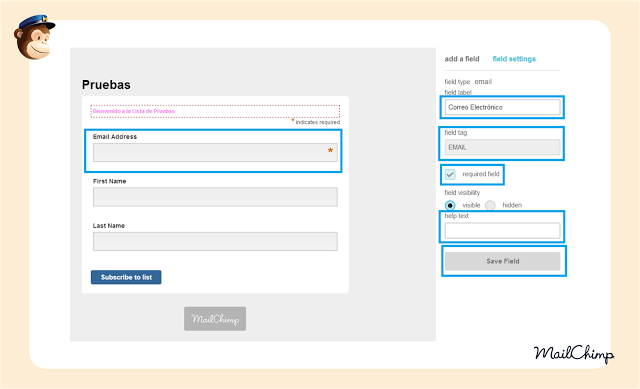Click the field type email text
Viewport: 640px width, 389px height.
click(468, 82)
